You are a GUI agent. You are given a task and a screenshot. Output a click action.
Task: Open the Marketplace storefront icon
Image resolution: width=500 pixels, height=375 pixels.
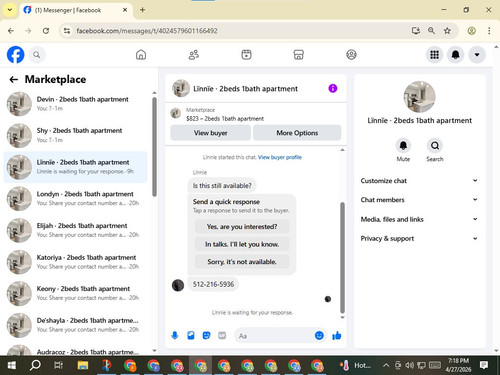tap(299, 55)
